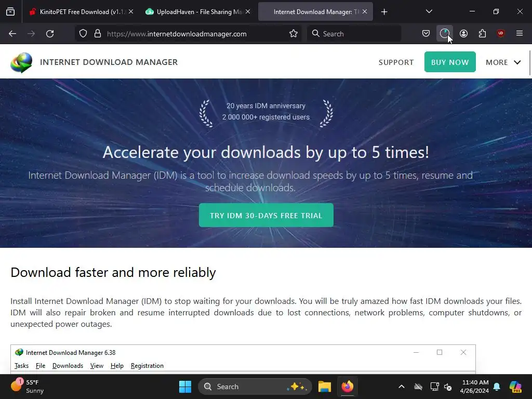Open uBlock Origin extension icon

click(x=501, y=34)
